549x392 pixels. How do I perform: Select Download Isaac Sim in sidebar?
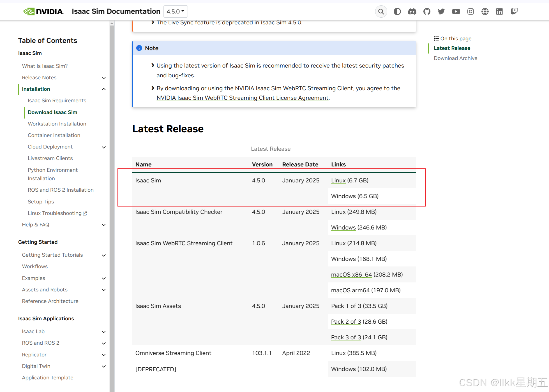(52, 112)
